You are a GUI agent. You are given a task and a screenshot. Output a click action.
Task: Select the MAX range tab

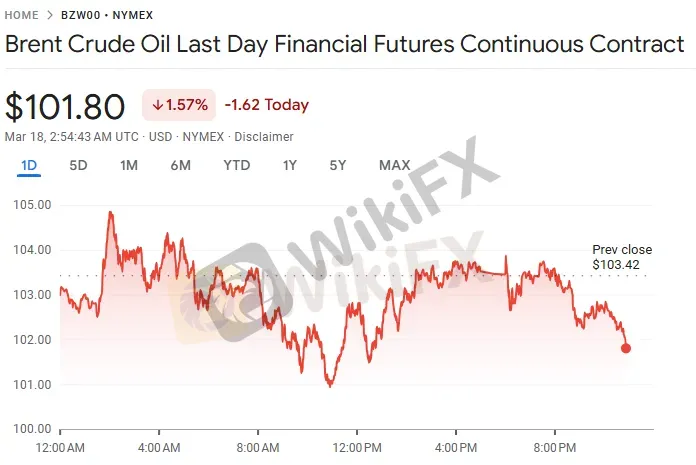coord(394,165)
